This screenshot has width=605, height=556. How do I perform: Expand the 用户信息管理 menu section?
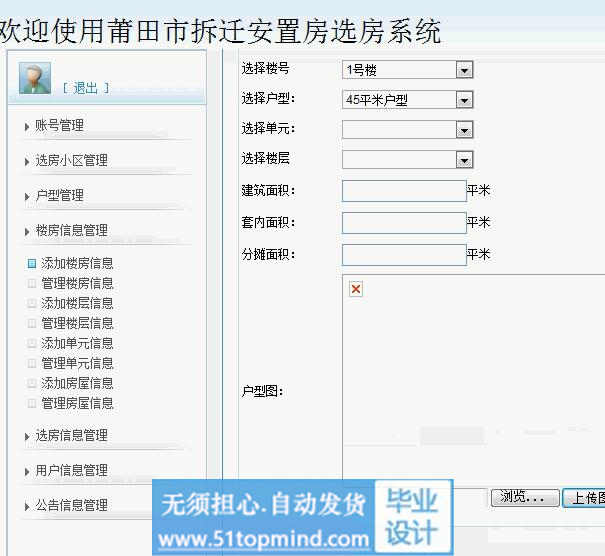point(71,471)
